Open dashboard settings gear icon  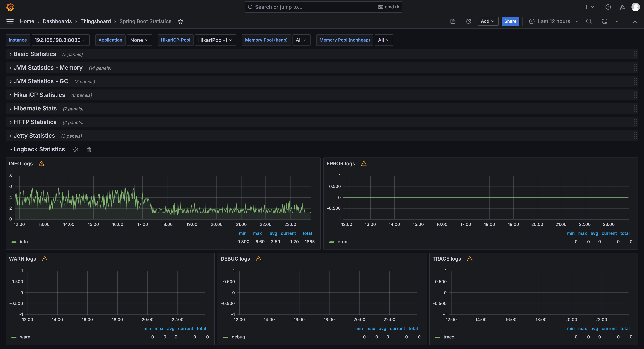click(469, 21)
